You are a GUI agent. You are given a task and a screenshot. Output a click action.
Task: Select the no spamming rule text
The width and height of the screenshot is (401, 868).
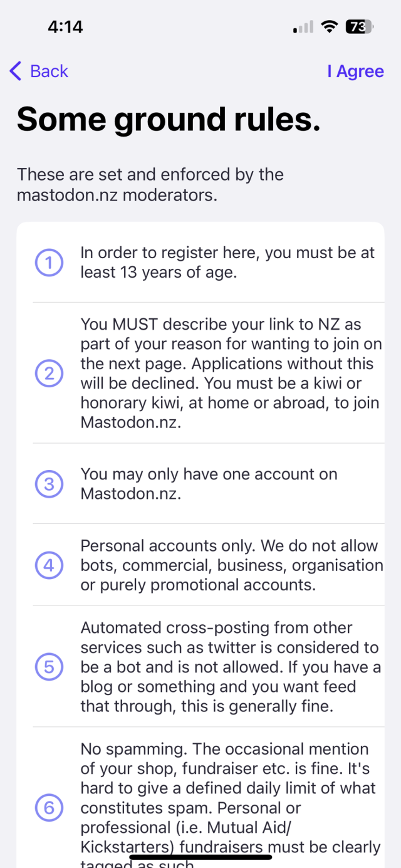tap(229, 797)
